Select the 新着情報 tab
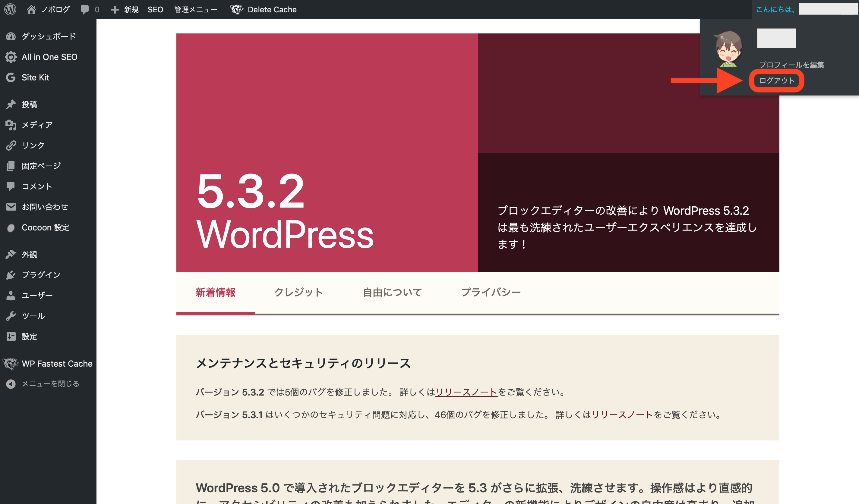 coord(216,292)
